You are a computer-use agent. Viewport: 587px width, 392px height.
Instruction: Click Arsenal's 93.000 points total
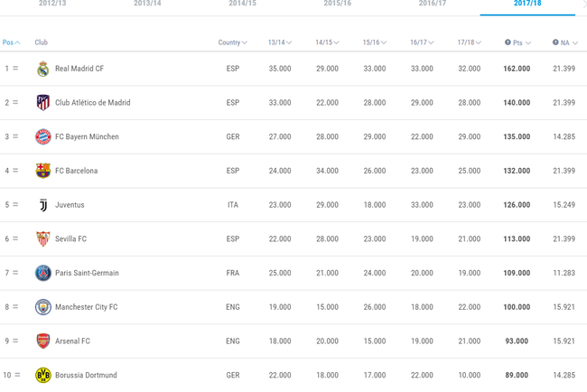[x=517, y=341]
